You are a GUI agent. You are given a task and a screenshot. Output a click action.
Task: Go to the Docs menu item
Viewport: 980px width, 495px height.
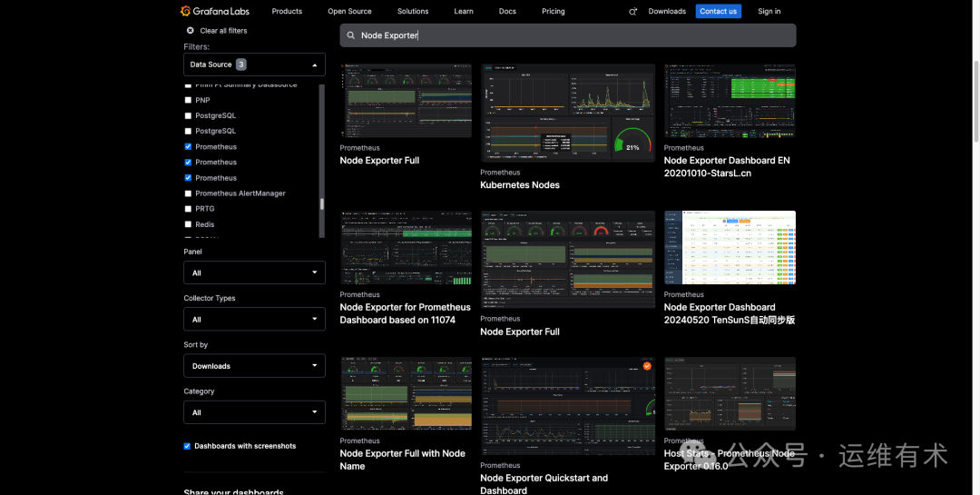(507, 11)
